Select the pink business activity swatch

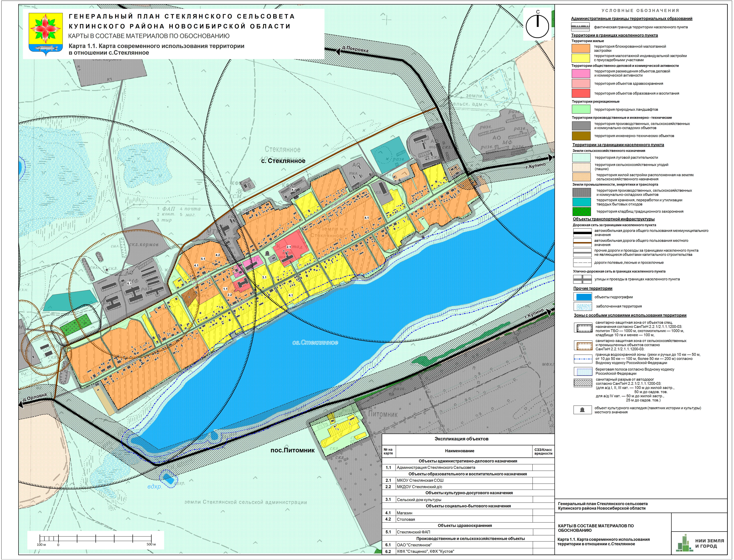[581, 74]
